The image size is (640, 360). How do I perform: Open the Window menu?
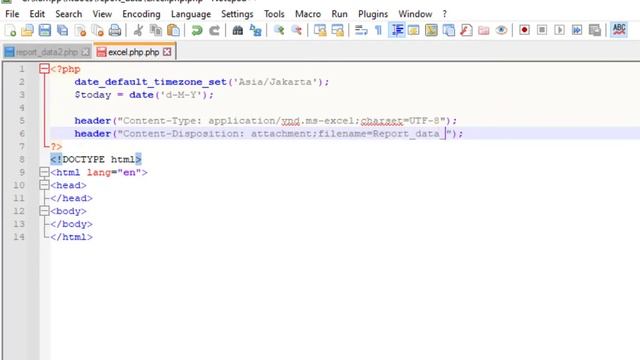[415, 14]
